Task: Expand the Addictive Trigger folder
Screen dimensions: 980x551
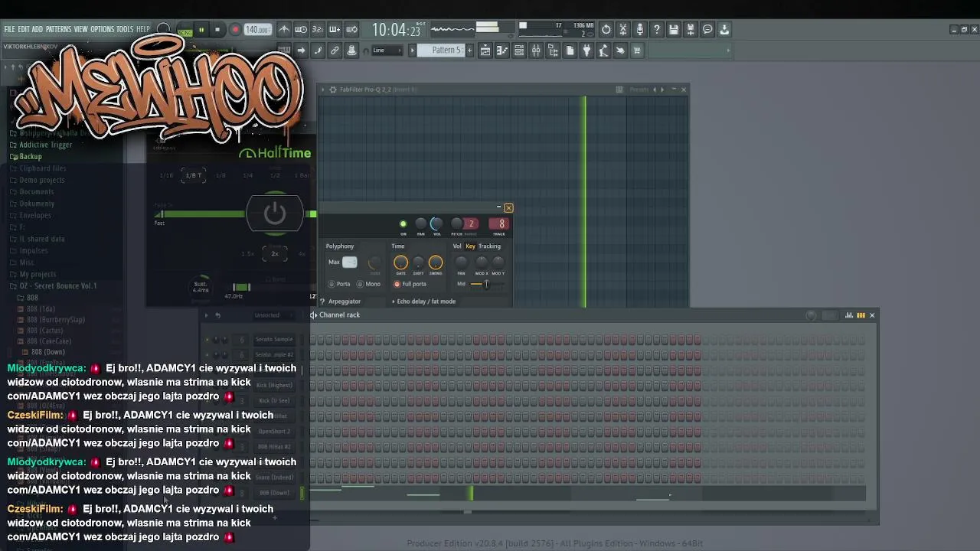Action: coord(45,145)
